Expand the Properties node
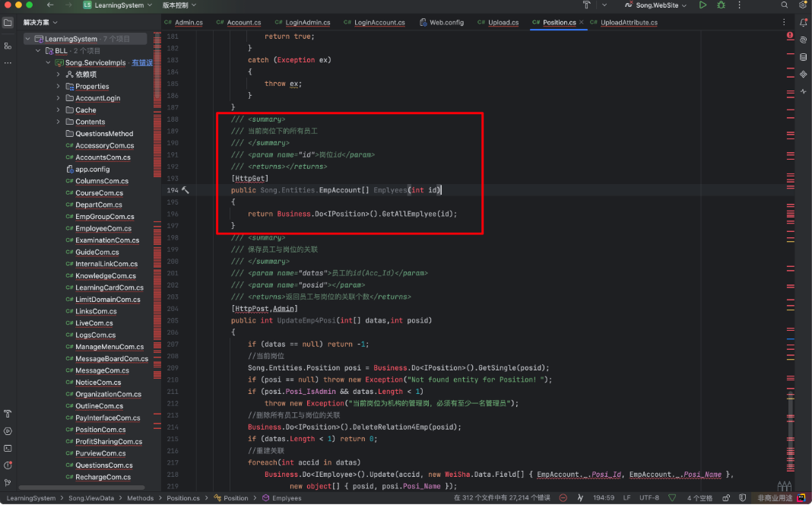This screenshot has width=812, height=505. (59, 87)
